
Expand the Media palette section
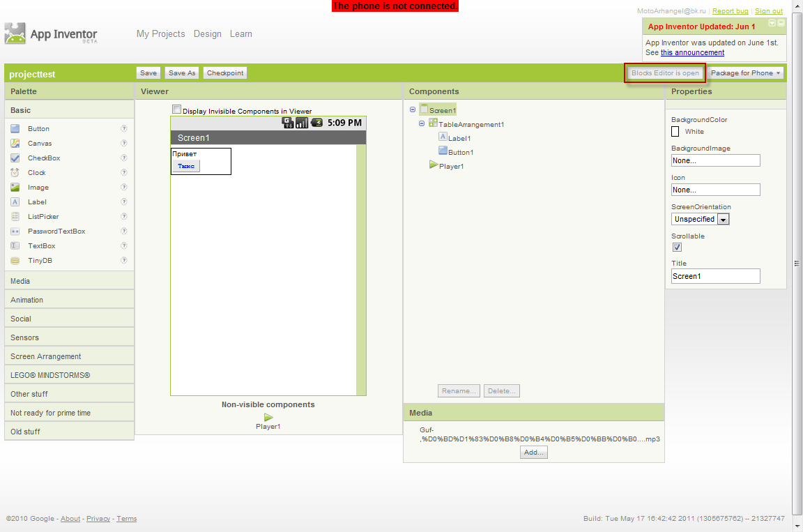click(69, 281)
